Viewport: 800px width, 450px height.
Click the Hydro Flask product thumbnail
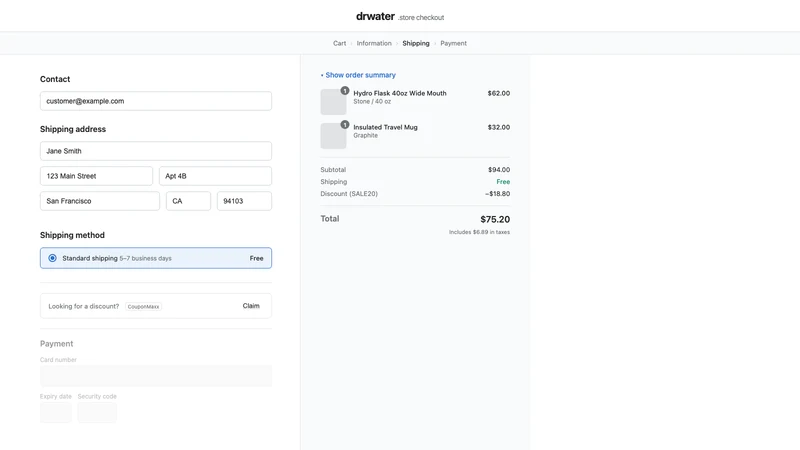[333, 102]
